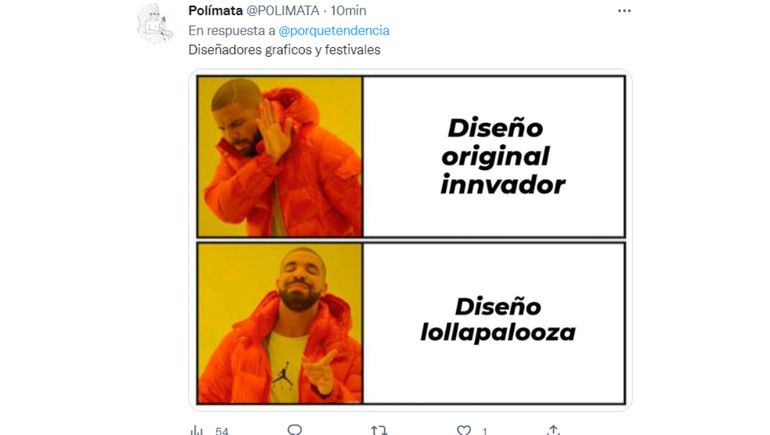
Task: Click the share upload icon
Action: 553,430
